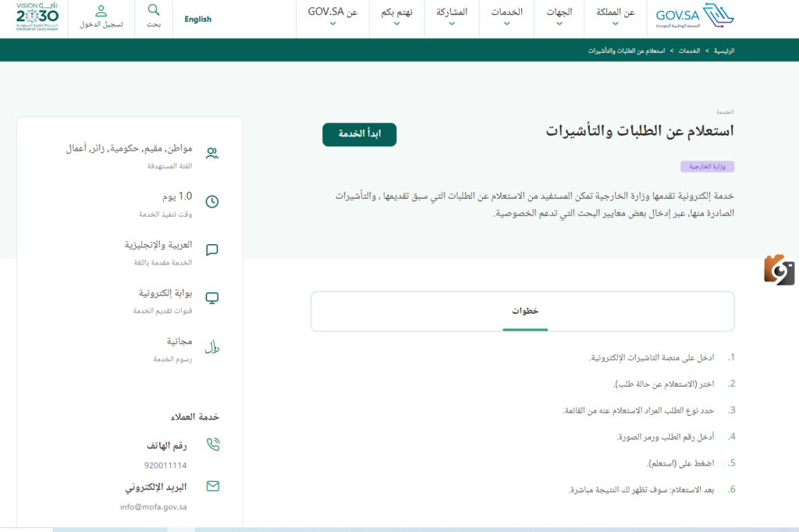
Task: Click the phone icon in customer service
Action: tap(213, 445)
